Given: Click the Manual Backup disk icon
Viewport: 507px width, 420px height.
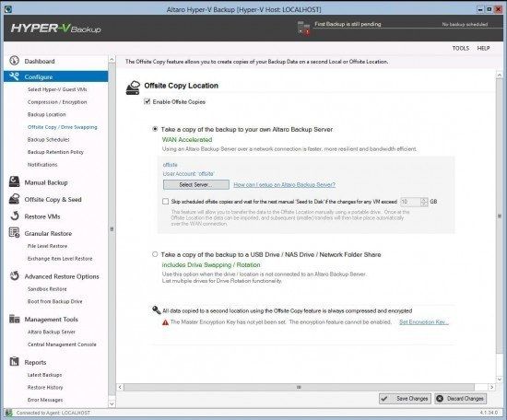Looking at the screenshot, I should [x=14, y=181].
